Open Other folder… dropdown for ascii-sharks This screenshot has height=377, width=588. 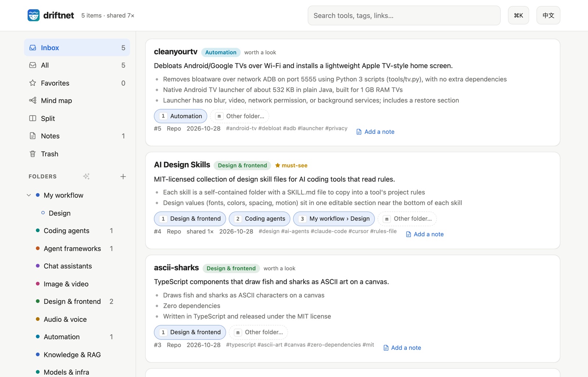click(258, 332)
